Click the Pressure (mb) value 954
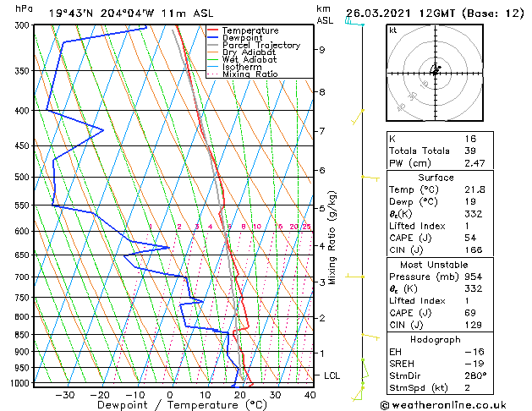This screenshot has height=411, width=532. [x=474, y=277]
